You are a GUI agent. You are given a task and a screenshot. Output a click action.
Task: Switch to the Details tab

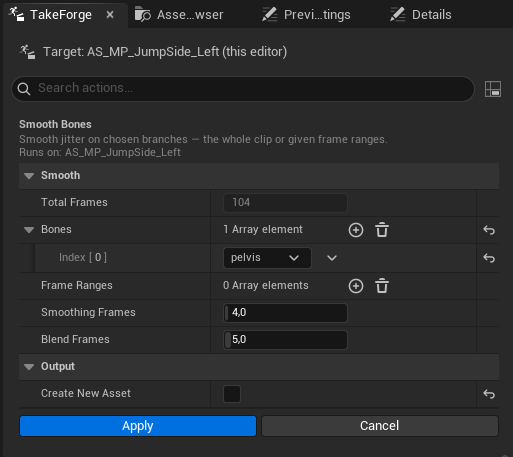[421, 15]
